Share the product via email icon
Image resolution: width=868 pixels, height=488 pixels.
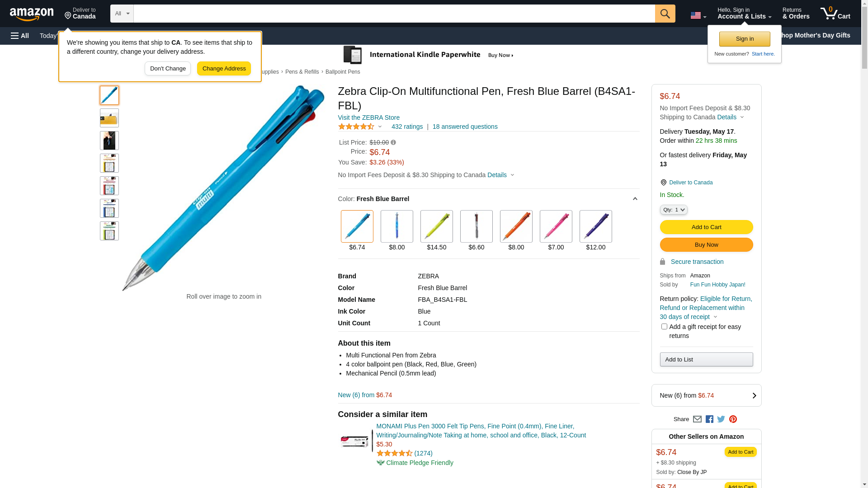coord(697,419)
